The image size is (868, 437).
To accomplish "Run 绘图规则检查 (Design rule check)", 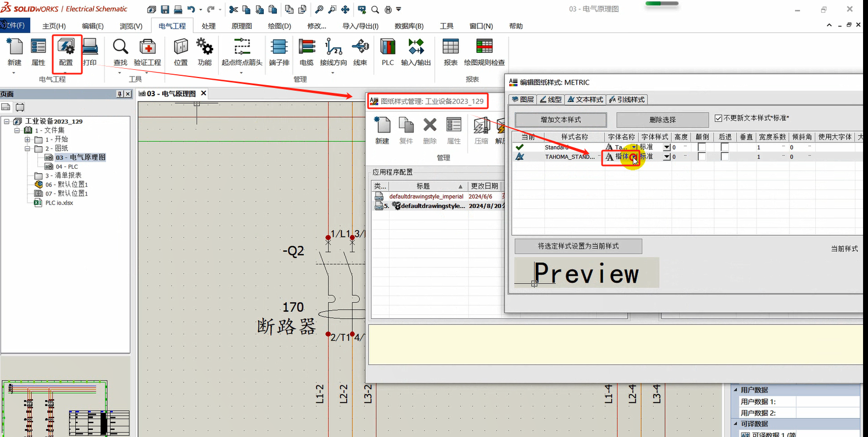I will coord(485,53).
